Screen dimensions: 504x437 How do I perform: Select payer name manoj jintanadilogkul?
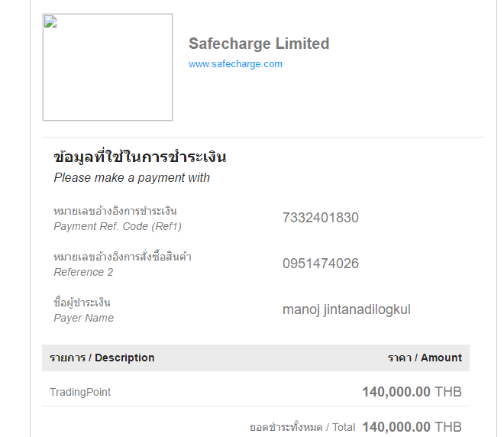(x=346, y=309)
